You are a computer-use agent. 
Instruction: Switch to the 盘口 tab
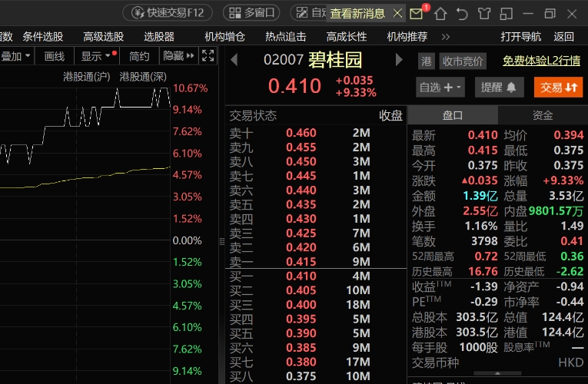pyautogui.click(x=453, y=115)
